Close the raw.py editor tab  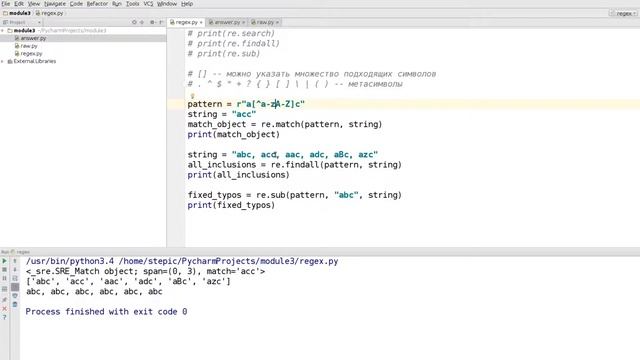tap(278, 22)
